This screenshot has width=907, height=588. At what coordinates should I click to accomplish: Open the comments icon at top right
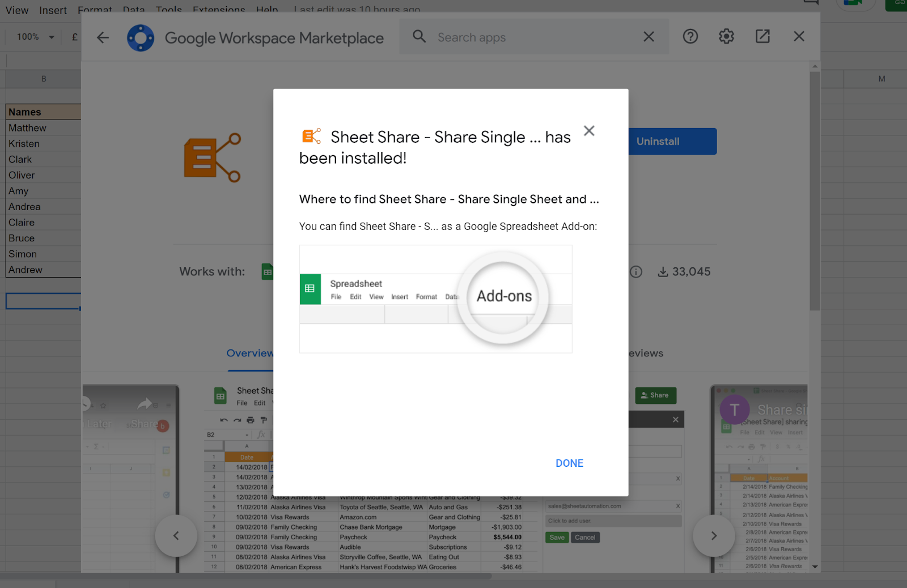pyautogui.click(x=811, y=2)
